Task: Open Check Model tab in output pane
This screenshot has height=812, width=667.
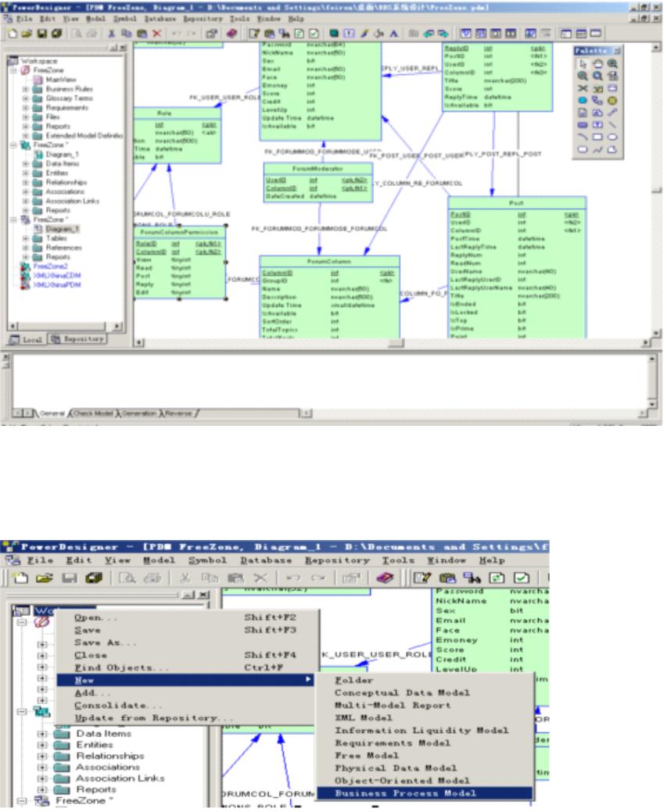Action: point(93,413)
